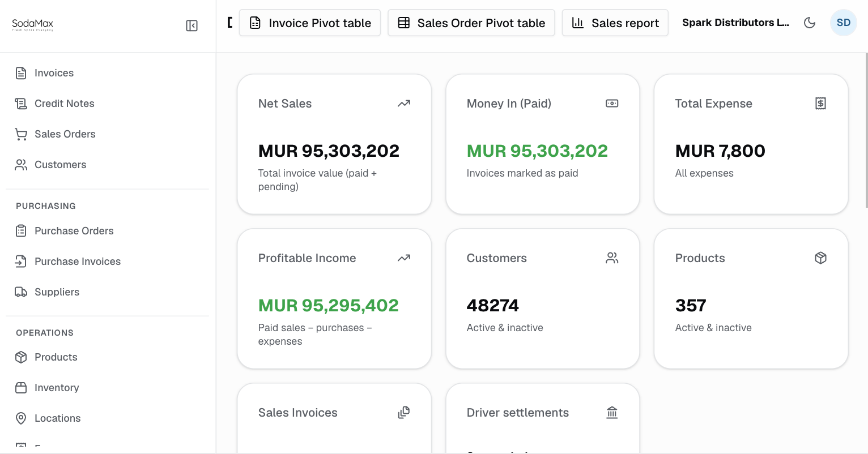Image resolution: width=868 pixels, height=454 pixels.
Task: Open the Sales report
Action: click(x=615, y=23)
